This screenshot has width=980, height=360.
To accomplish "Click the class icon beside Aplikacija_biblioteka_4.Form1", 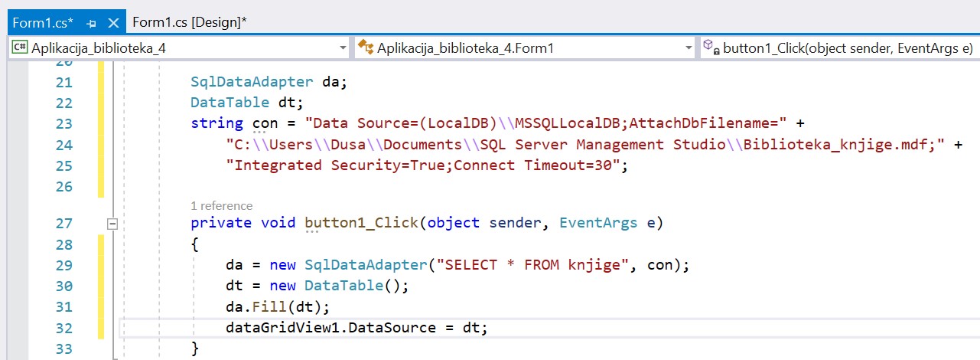I will [x=365, y=48].
